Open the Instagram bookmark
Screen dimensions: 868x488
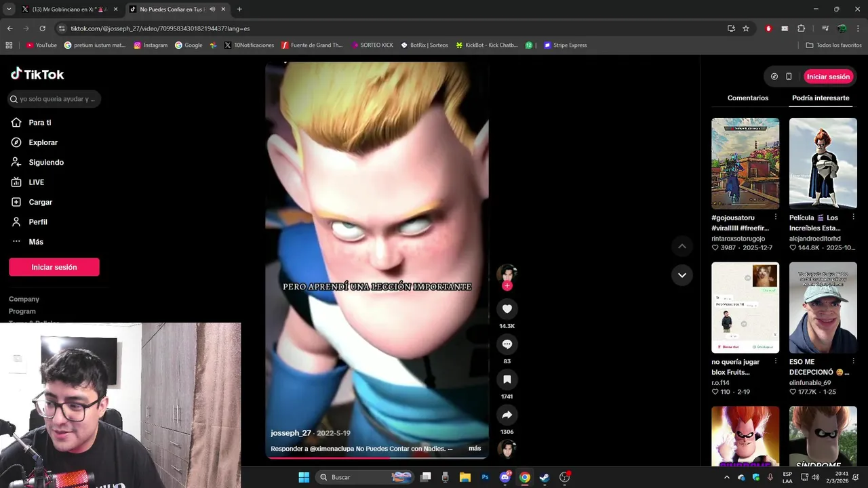click(151, 45)
